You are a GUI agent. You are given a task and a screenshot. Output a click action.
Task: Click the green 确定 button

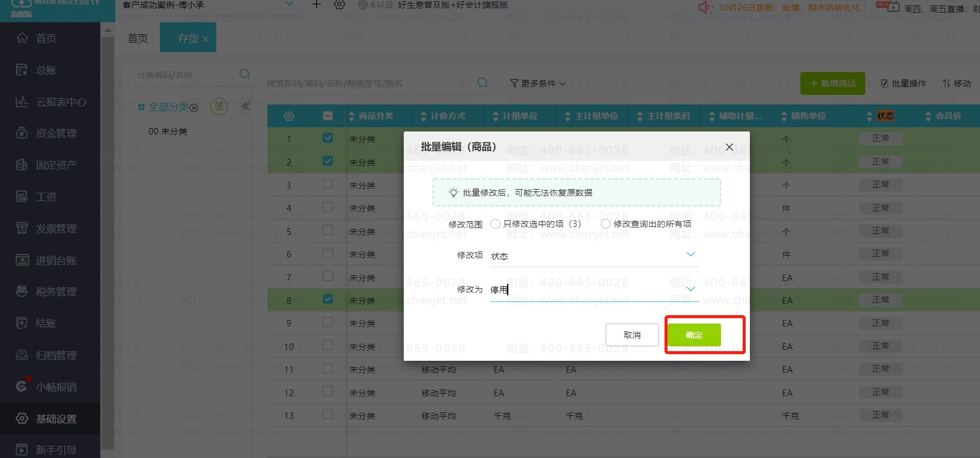click(x=694, y=335)
